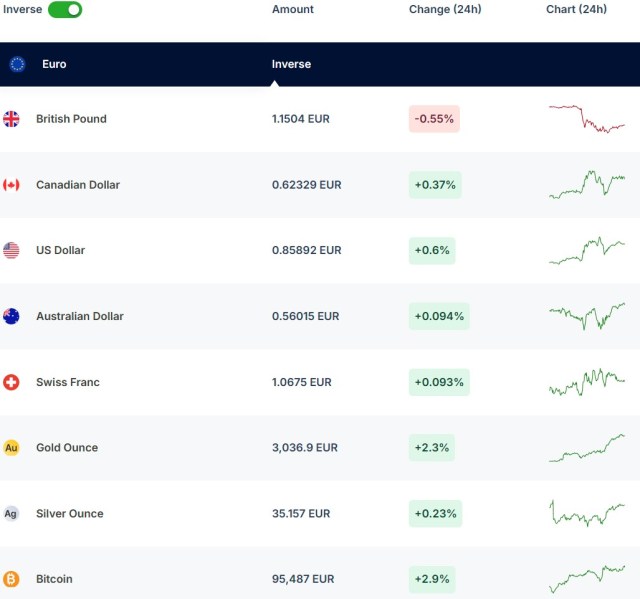Click the Australian flag icon
640x599 pixels.
(x=11, y=316)
